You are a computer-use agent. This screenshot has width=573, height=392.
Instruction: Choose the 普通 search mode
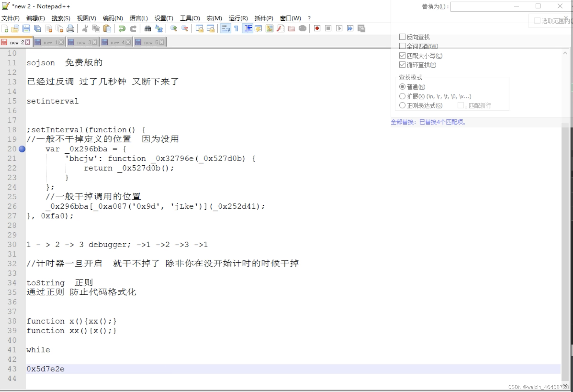click(403, 87)
